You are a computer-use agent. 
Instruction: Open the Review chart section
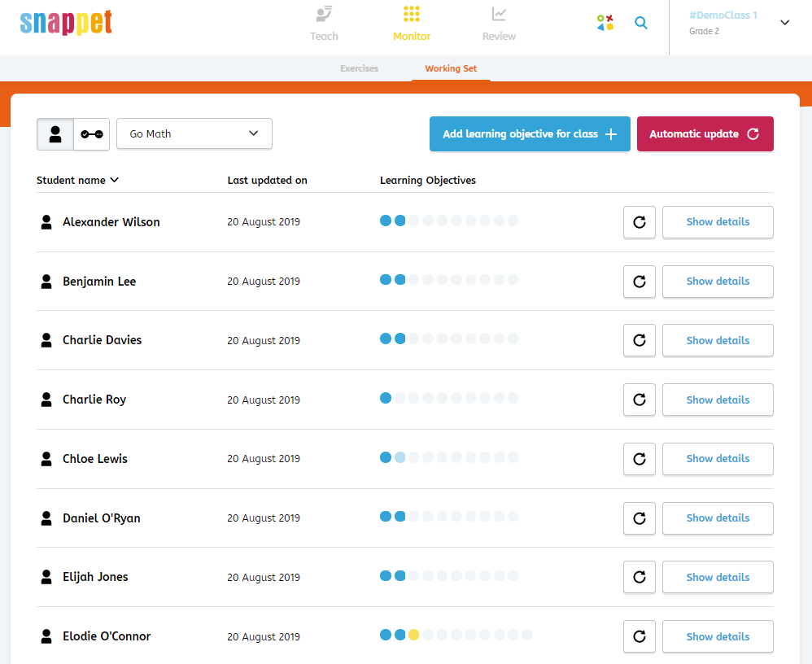point(499,24)
